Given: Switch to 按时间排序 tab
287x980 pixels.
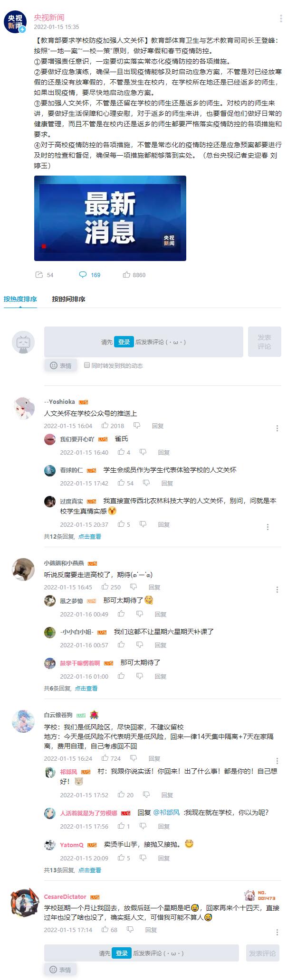Looking at the screenshot, I should point(68,299).
